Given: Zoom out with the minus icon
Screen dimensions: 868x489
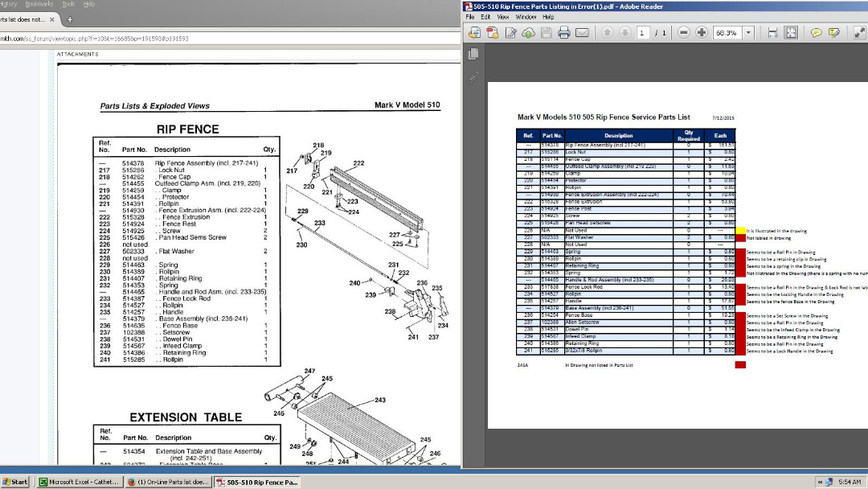Looking at the screenshot, I should pos(684,33).
